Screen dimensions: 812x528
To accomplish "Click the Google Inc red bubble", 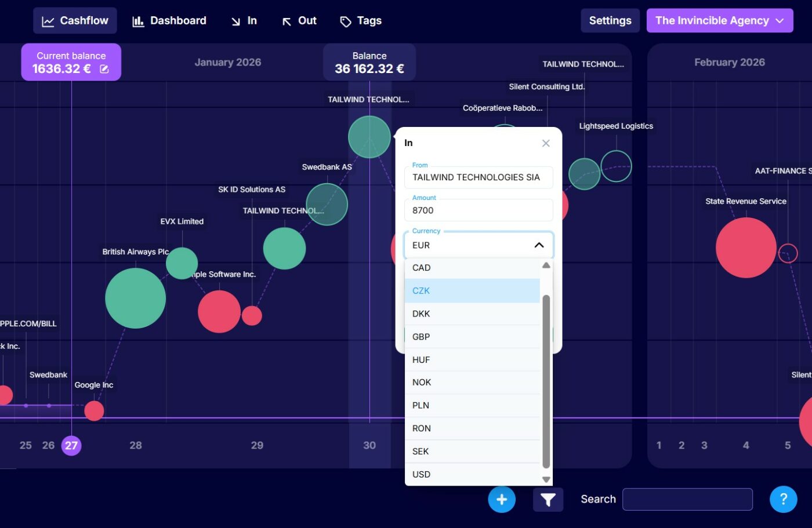I will click(94, 410).
